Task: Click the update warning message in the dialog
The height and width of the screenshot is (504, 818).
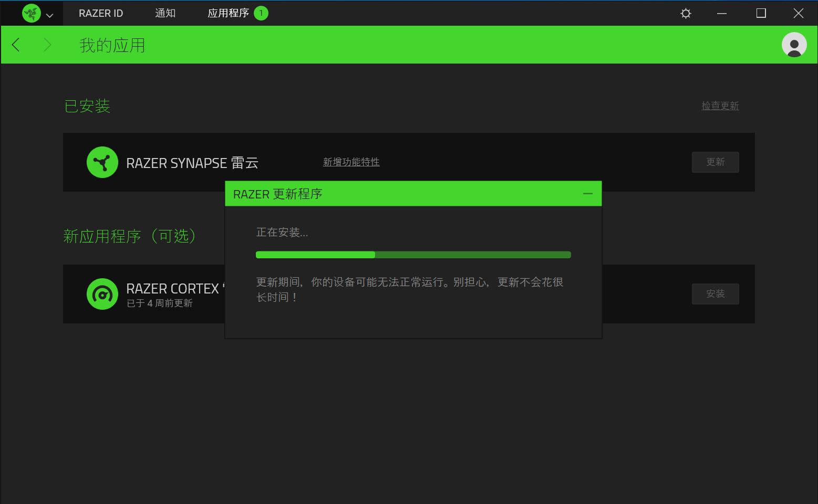Action: tap(410, 289)
